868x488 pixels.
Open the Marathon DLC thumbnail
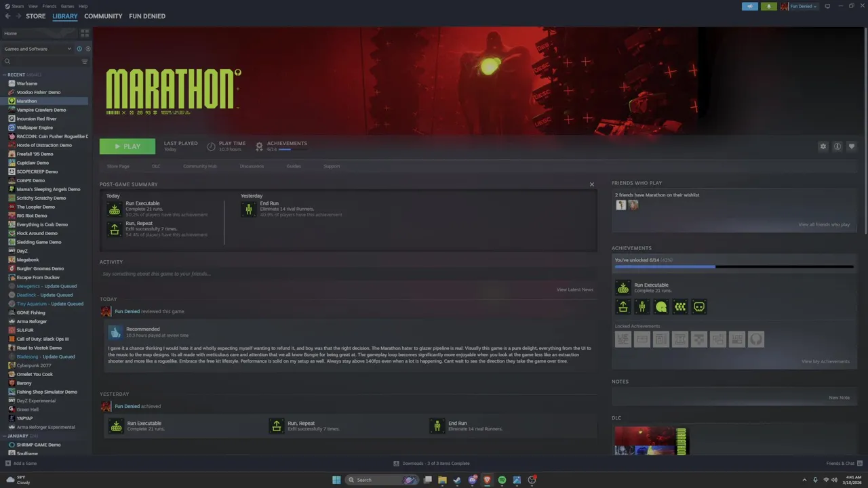[x=651, y=441]
